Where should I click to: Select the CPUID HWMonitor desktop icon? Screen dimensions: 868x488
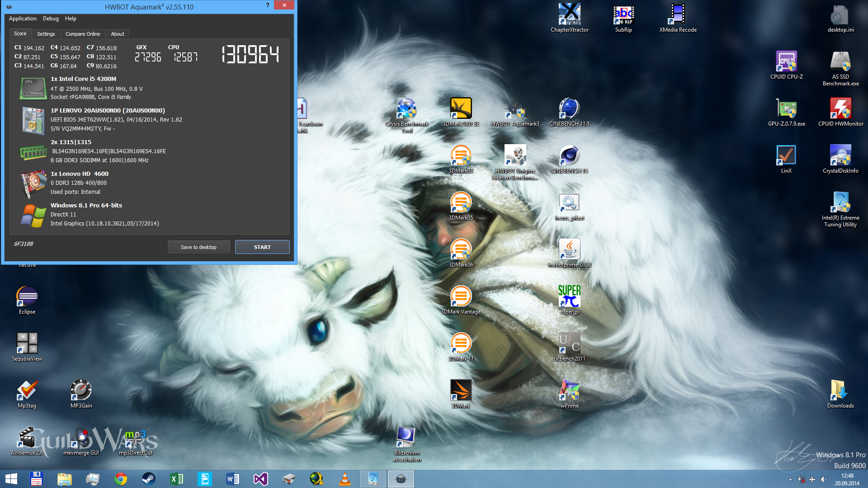point(840,112)
